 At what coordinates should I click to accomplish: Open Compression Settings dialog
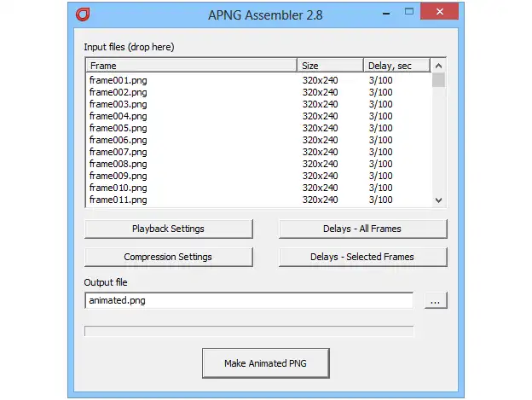168,257
